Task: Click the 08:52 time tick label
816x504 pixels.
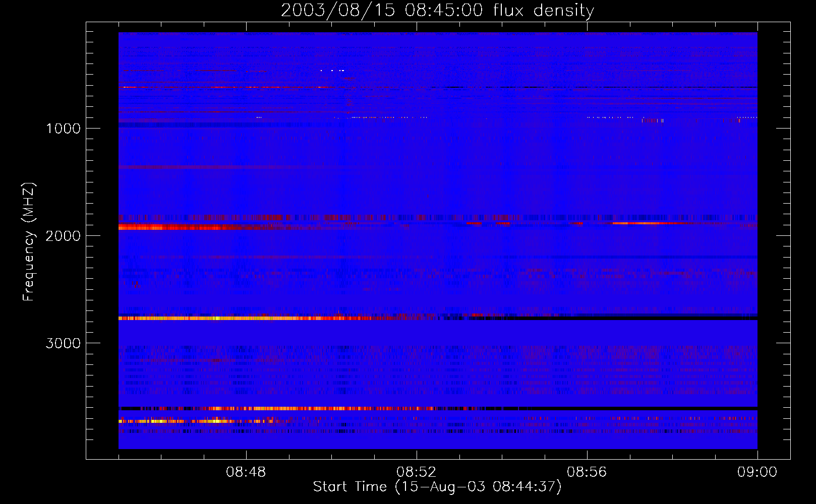Action: pos(417,472)
